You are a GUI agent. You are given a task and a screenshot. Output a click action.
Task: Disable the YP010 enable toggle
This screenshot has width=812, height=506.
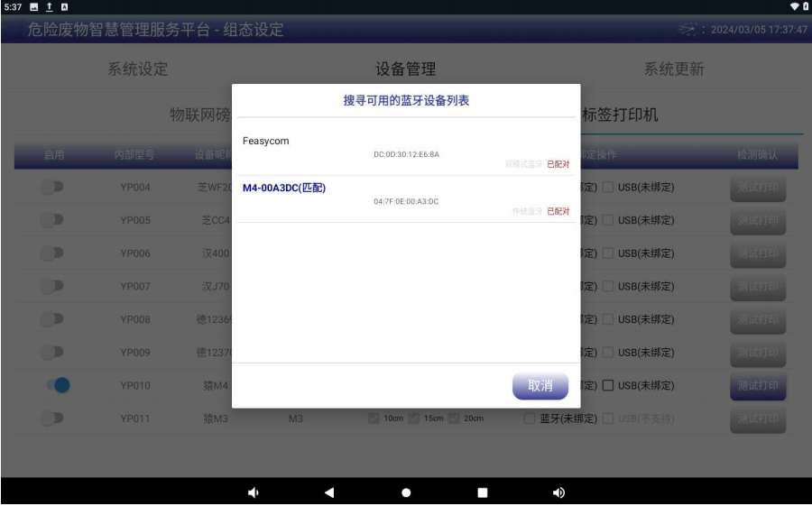click(58, 385)
